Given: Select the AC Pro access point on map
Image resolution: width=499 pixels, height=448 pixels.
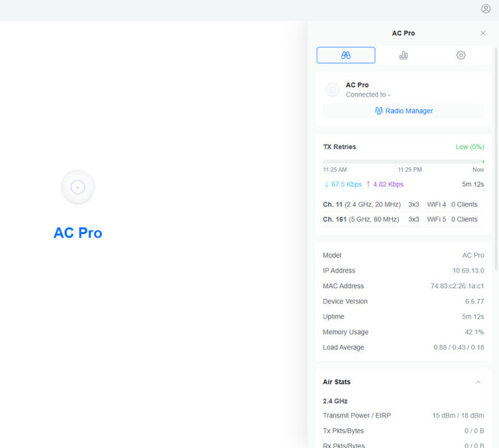Looking at the screenshot, I should tap(78, 187).
